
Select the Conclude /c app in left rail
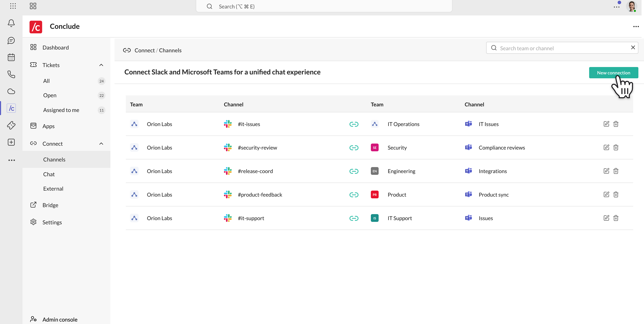[x=11, y=108]
